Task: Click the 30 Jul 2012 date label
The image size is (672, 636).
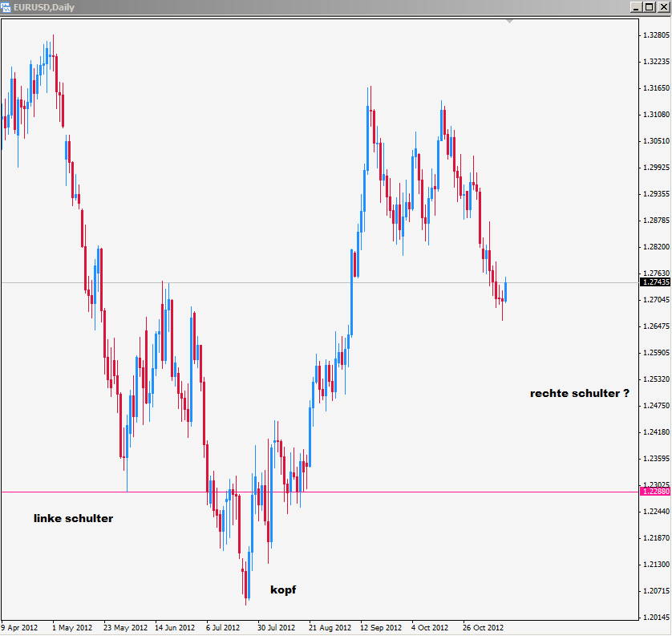Action: coord(276,628)
